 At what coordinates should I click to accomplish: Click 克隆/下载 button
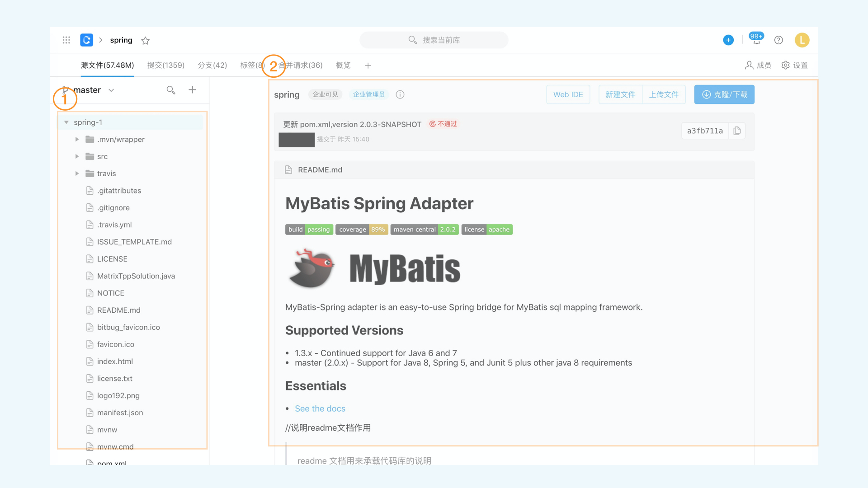coord(724,94)
